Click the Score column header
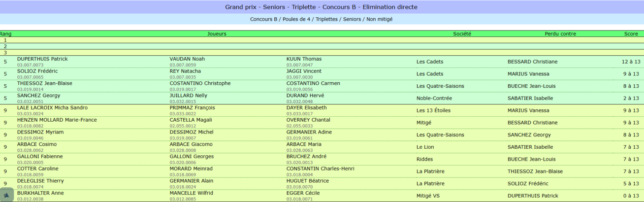The height and width of the screenshot is (202, 644). [x=631, y=34]
